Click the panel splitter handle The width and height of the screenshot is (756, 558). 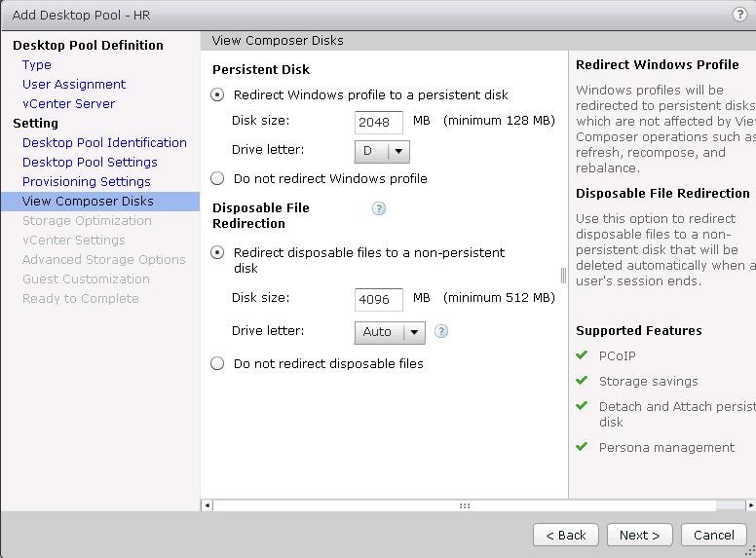click(563, 276)
